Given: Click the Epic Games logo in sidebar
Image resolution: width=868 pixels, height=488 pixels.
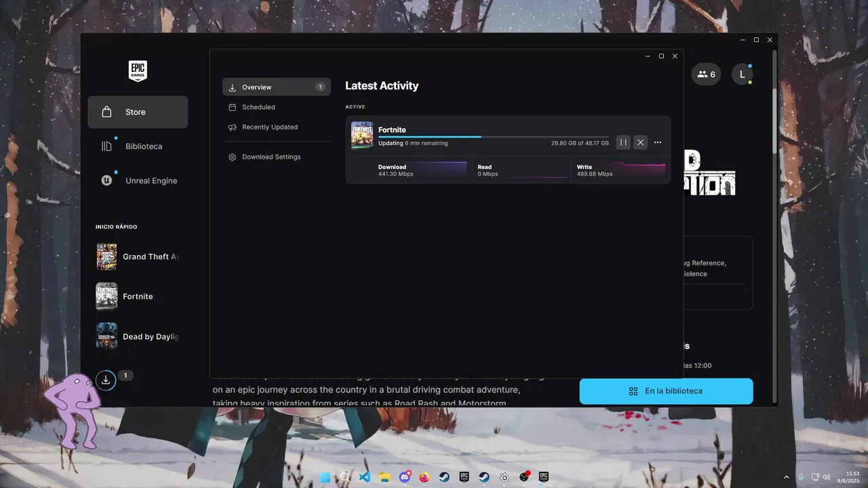Looking at the screenshot, I should coord(138,71).
